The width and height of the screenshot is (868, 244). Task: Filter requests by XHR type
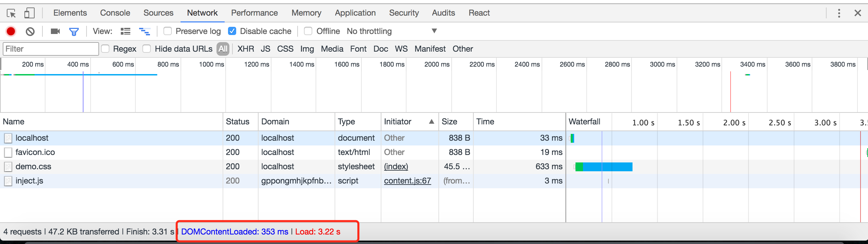(246, 49)
